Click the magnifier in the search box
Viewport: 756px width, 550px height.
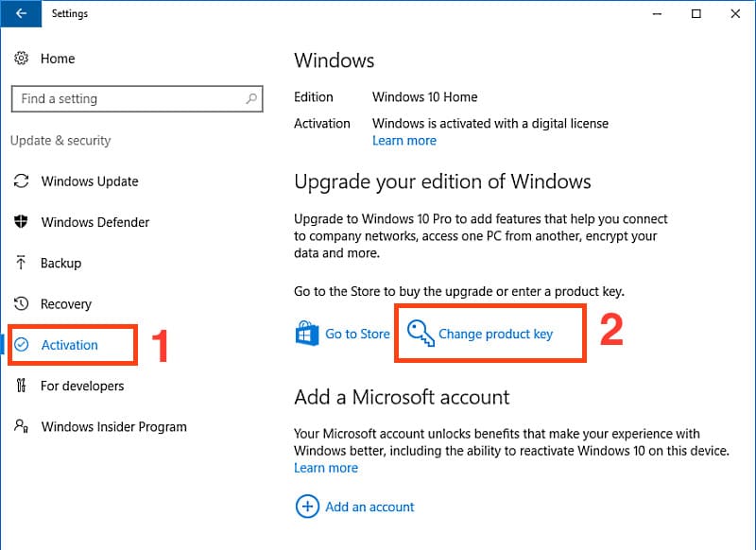(250, 98)
